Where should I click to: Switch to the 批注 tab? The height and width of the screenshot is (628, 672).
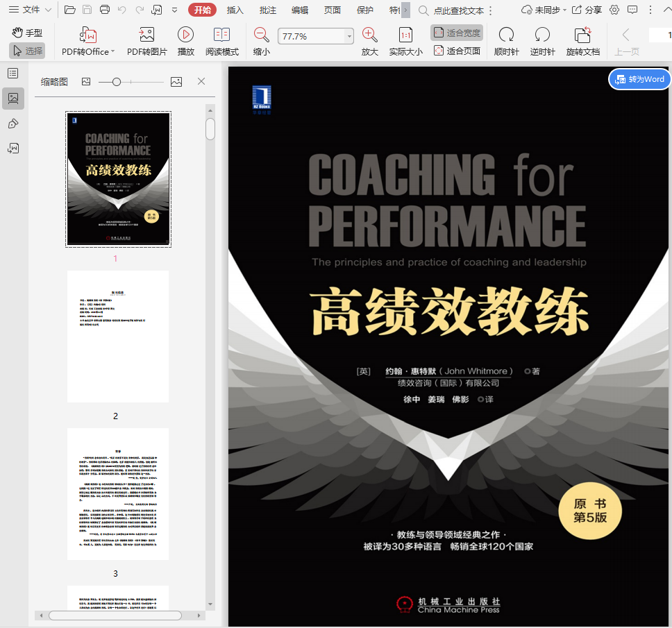(267, 10)
